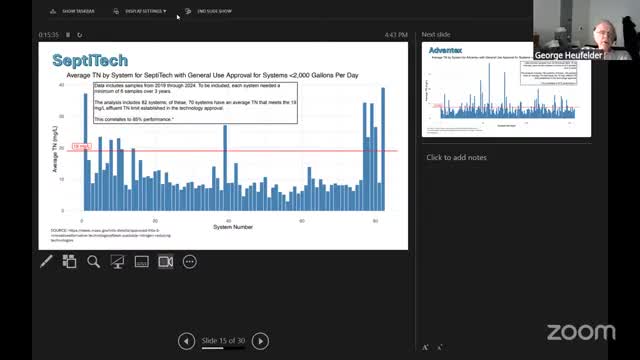Select the Advantex next slide thumbnail
This screenshot has width=640, height=360.
pyautogui.click(x=506, y=89)
